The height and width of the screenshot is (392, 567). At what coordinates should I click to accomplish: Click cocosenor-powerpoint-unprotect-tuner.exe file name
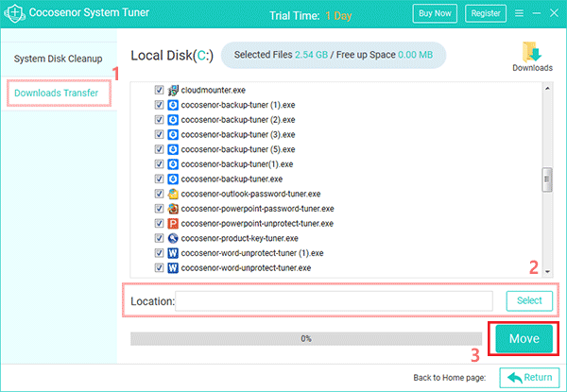click(x=257, y=223)
